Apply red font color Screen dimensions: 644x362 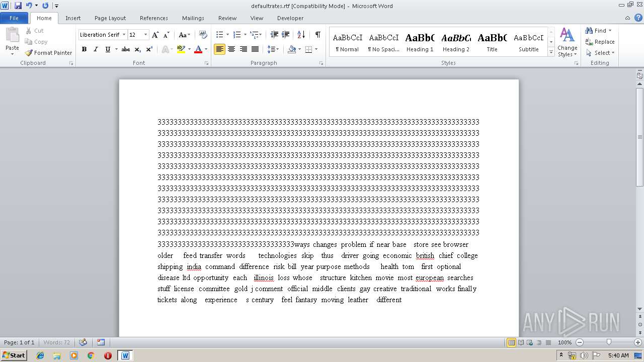[198, 49]
